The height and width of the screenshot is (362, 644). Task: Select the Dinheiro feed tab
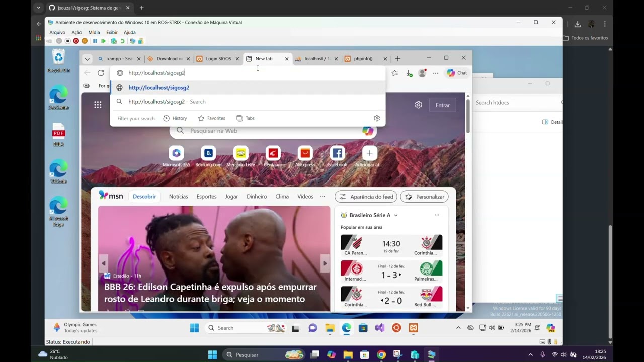pyautogui.click(x=257, y=197)
